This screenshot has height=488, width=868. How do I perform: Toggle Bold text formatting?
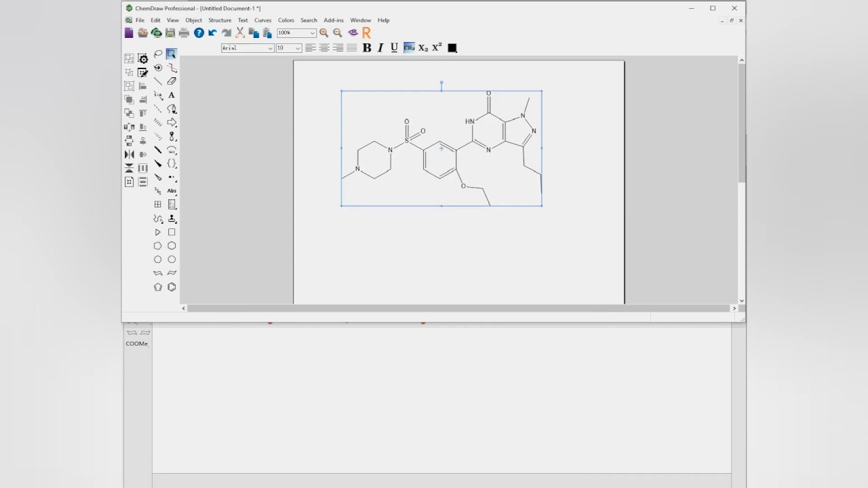point(367,47)
